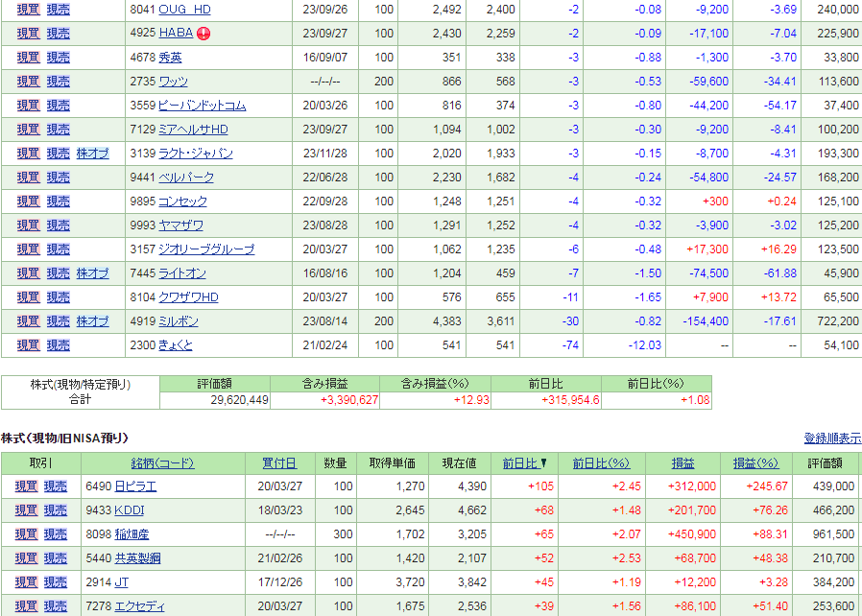Screen dimensions: 862x616
Task: Open the 前日比 sorted column header
Action: [523, 462]
